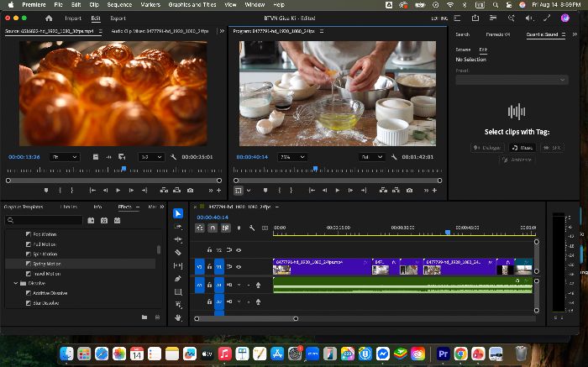Maximize frame using header expand icon

tap(547, 18)
